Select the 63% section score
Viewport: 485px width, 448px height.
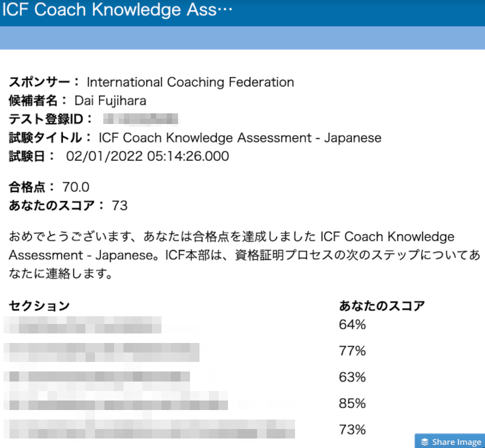tap(352, 377)
